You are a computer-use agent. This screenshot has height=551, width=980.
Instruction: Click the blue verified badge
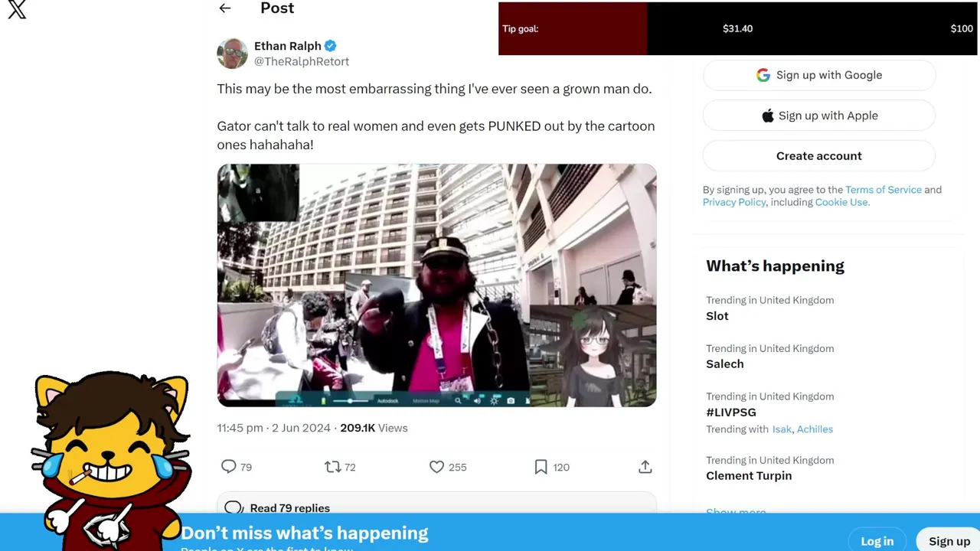[x=330, y=46]
